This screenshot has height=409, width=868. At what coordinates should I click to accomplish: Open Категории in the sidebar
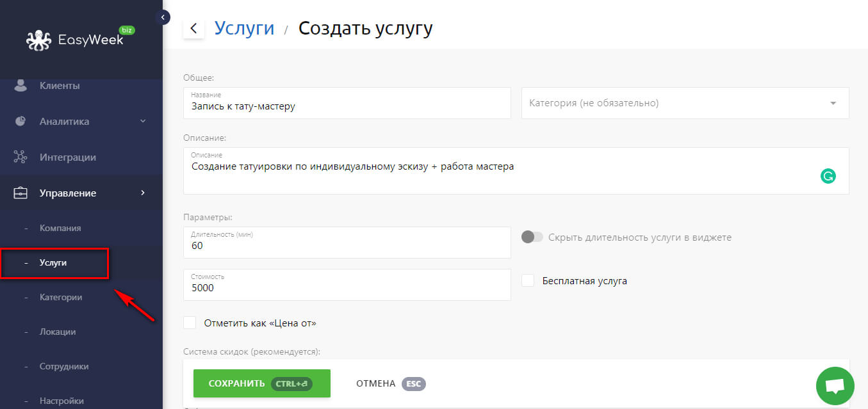(61, 297)
